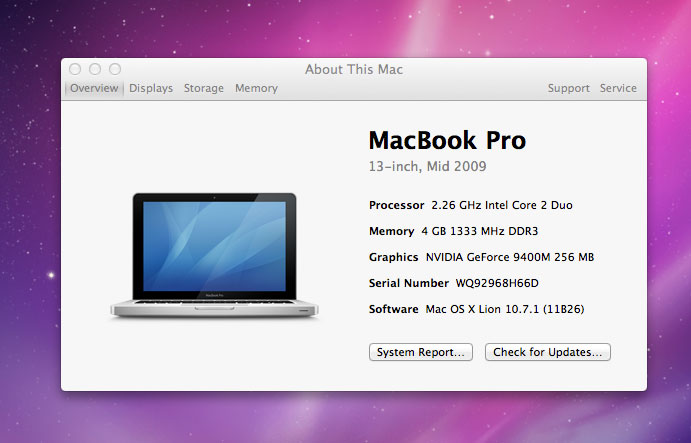Click Check for Updates... button

[548, 352]
